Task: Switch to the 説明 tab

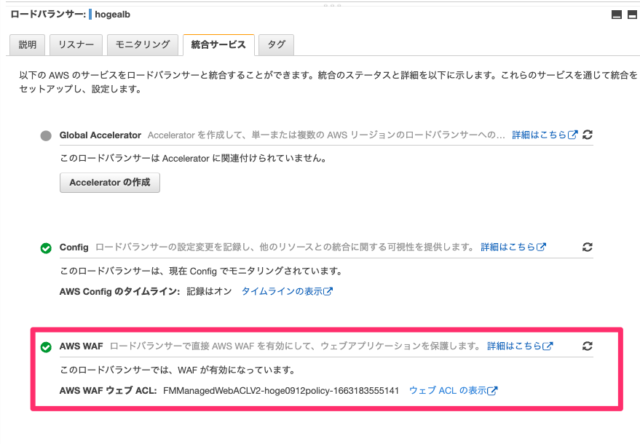Action: tap(27, 44)
